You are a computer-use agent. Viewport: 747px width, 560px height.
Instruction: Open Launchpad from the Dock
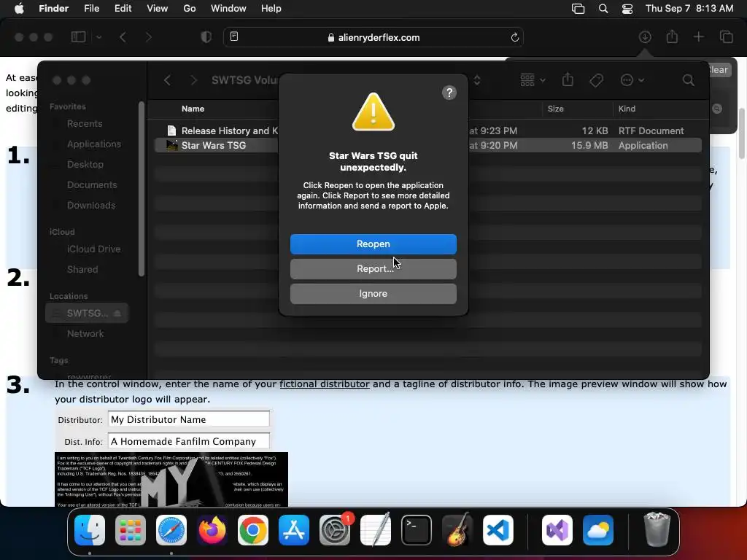pos(130,530)
